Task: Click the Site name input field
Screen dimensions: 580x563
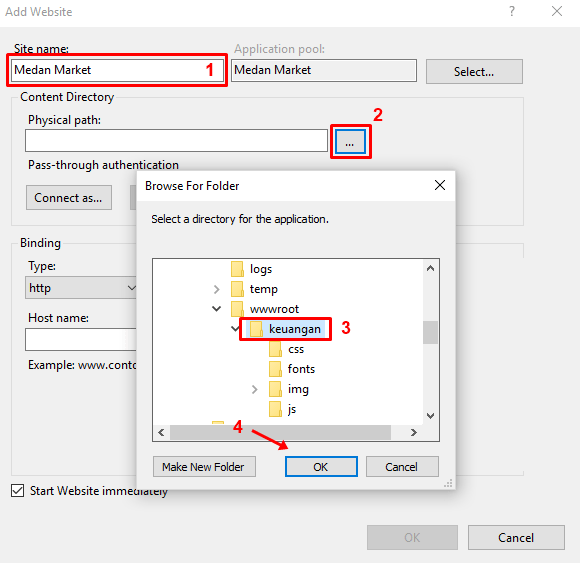Action: pyautogui.click(x=117, y=70)
